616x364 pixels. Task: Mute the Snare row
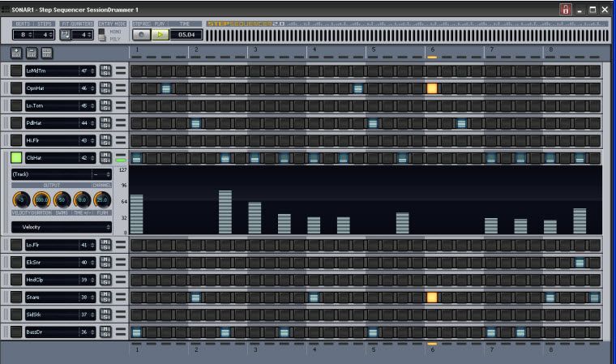(105, 294)
